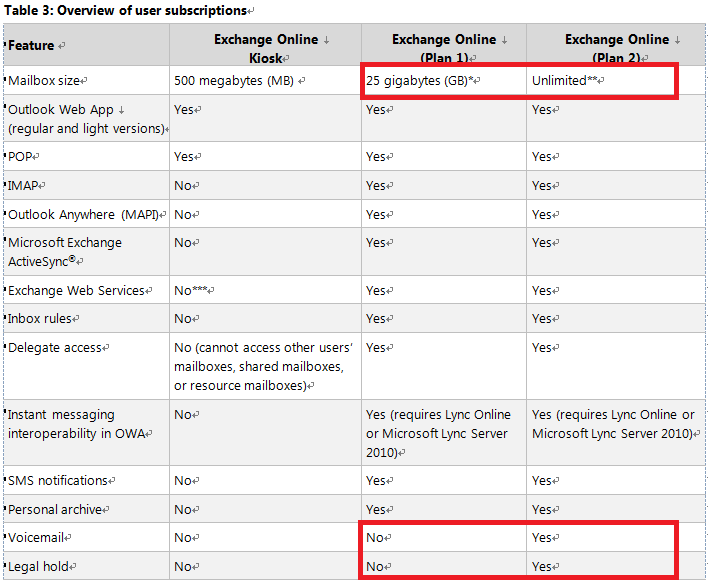Click the Kiosk 'No' in Outlook Anywhere row
Image resolution: width=708 pixels, height=583 pixels.
[x=183, y=215]
